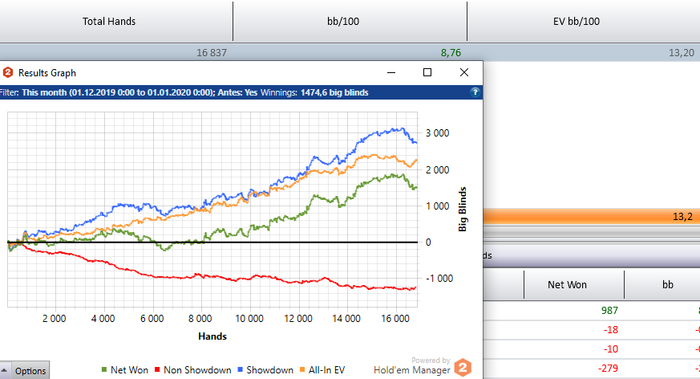Click the Big Blinds y-axis title

click(x=462, y=209)
